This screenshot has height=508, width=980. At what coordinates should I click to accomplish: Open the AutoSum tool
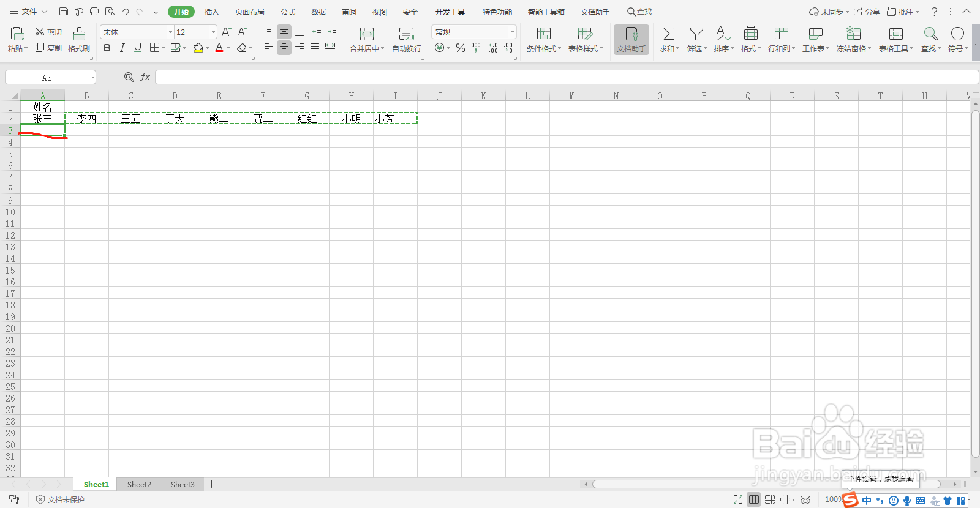coord(669,34)
